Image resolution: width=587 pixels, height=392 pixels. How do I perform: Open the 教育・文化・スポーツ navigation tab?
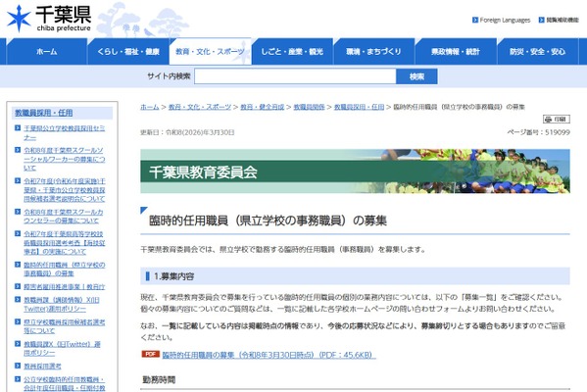[x=210, y=52]
